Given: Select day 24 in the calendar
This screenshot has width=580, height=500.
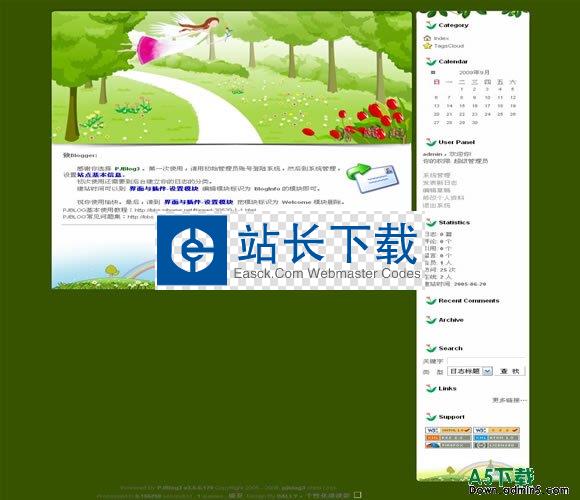Looking at the screenshot, I should (x=487, y=114).
